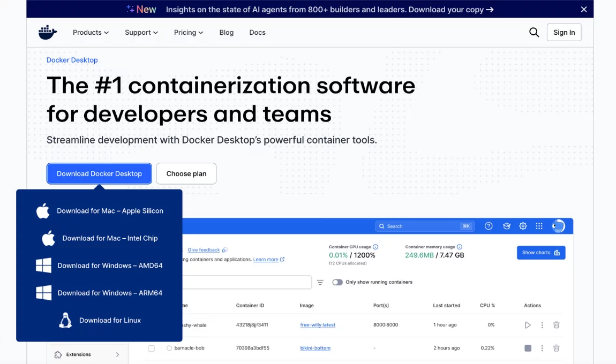Click the Give feedback link
Image resolution: width=616 pixels, height=364 pixels.
click(x=204, y=250)
